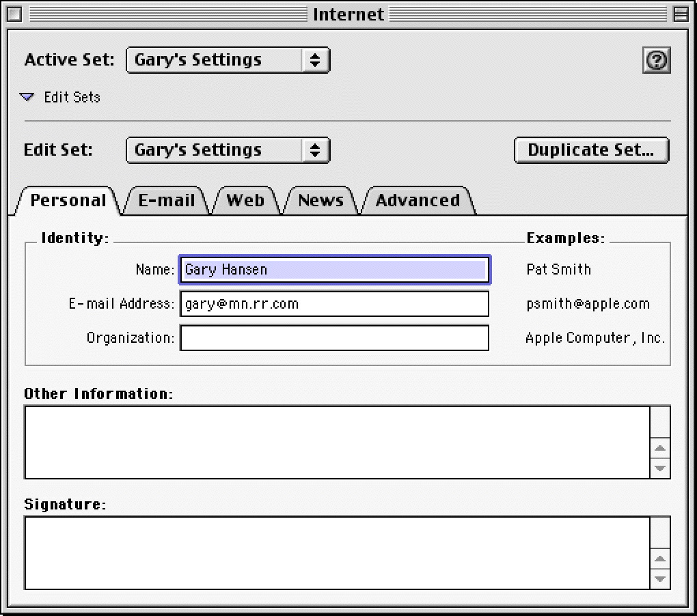The image size is (697, 616).
Task: Switch to the News tab
Action: click(x=320, y=201)
